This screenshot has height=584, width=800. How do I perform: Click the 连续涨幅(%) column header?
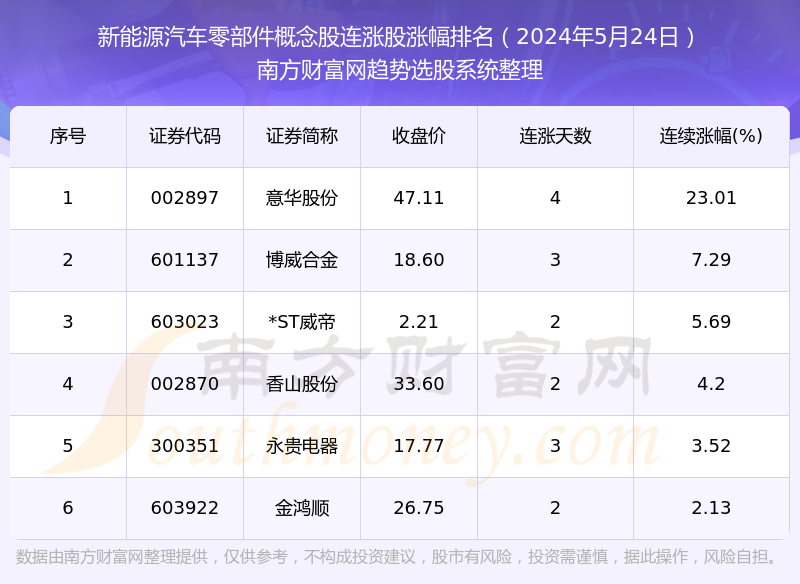point(711,136)
